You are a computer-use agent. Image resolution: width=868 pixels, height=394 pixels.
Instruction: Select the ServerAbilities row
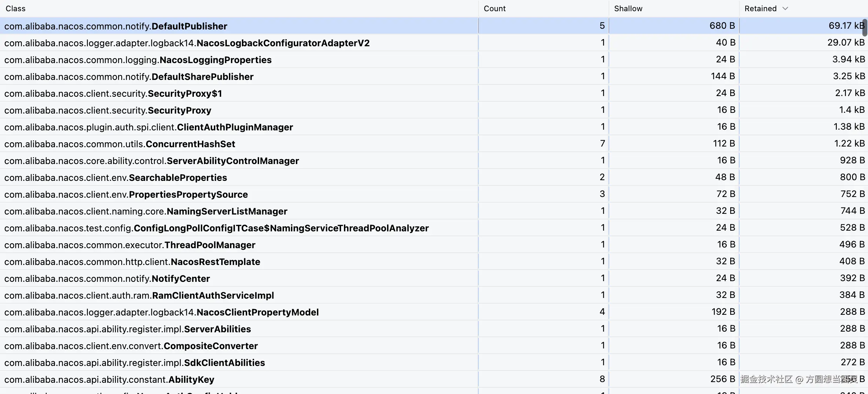coord(434,328)
